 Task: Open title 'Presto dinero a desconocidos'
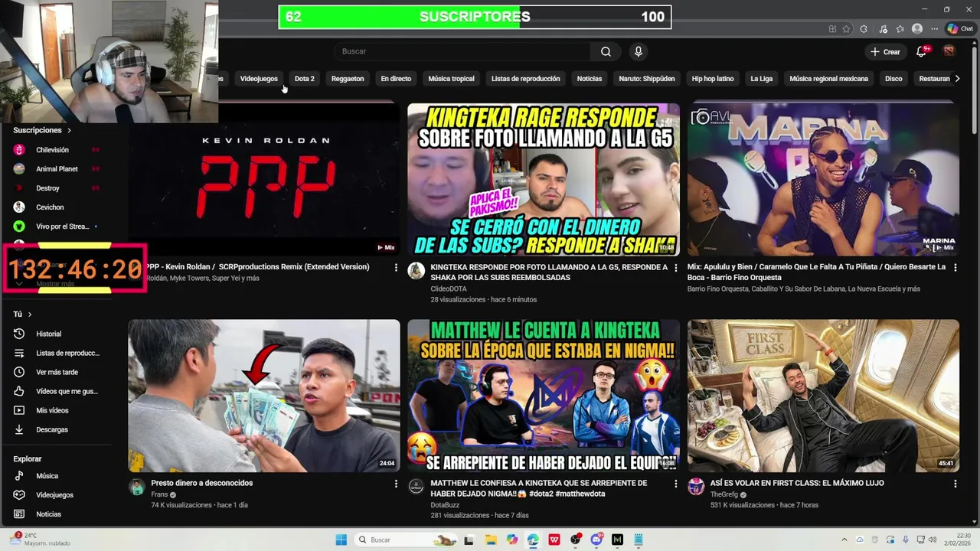[x=201, y=483]
